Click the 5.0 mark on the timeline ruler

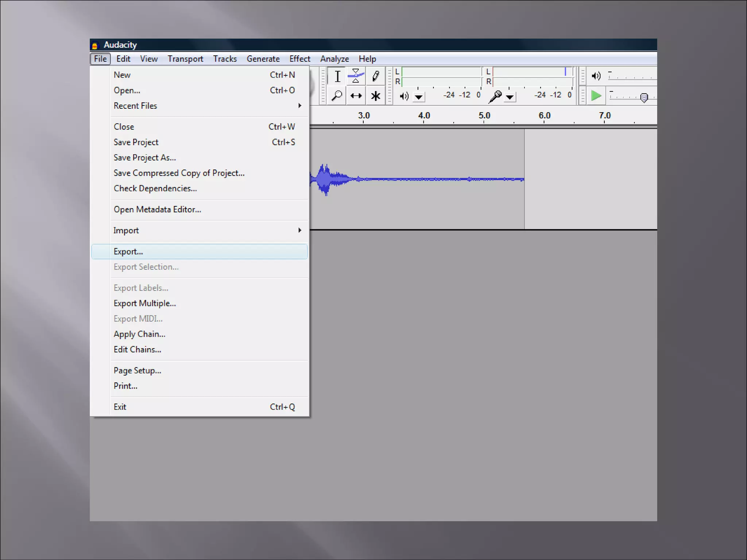[x=484, y=116]
